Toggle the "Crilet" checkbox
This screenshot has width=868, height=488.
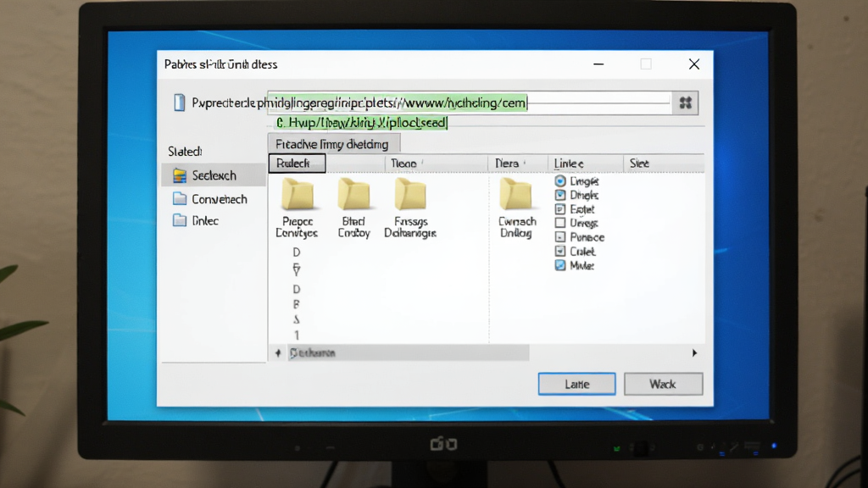click(x=560, y=251)
